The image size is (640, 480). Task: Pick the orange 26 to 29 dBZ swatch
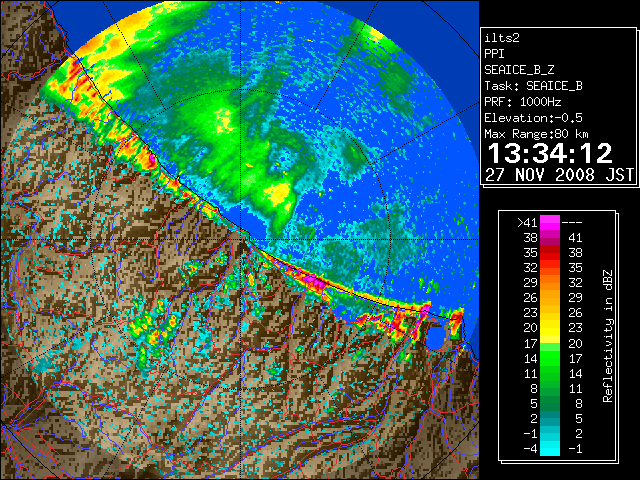point(550,298)
